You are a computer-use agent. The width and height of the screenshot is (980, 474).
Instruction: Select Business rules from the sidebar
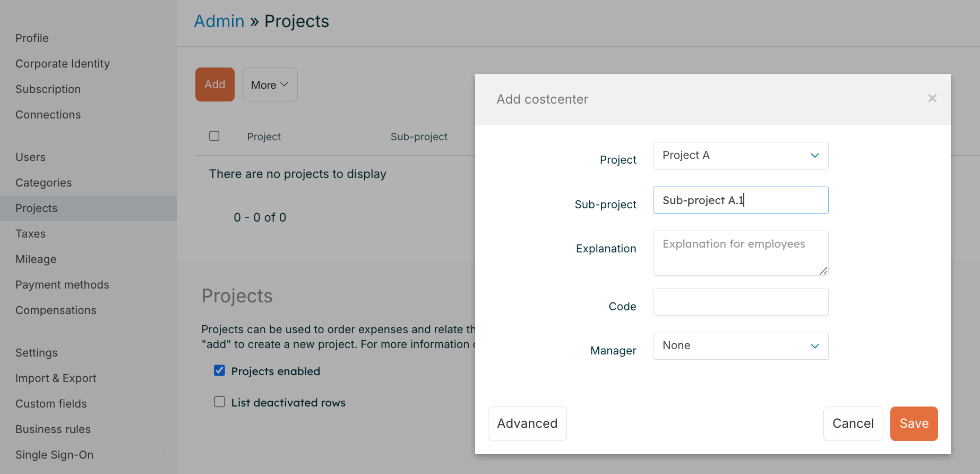(x=53, y=429)
